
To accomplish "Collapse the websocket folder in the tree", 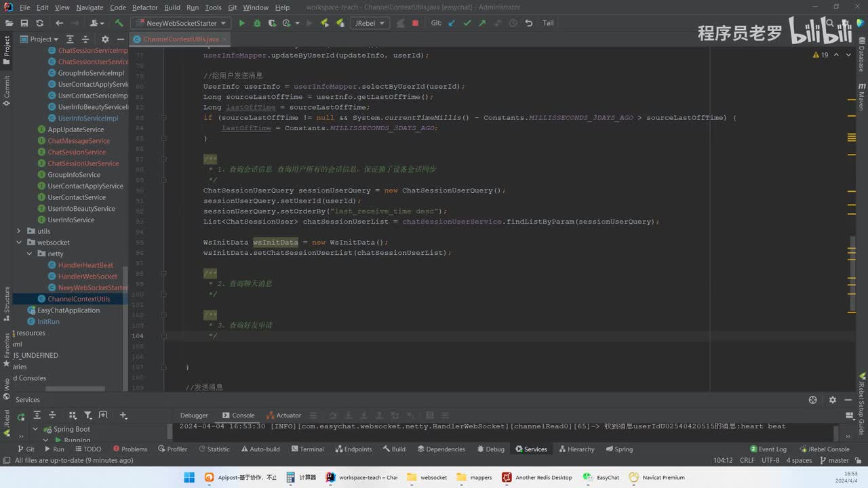I will (x=20, y=243).
